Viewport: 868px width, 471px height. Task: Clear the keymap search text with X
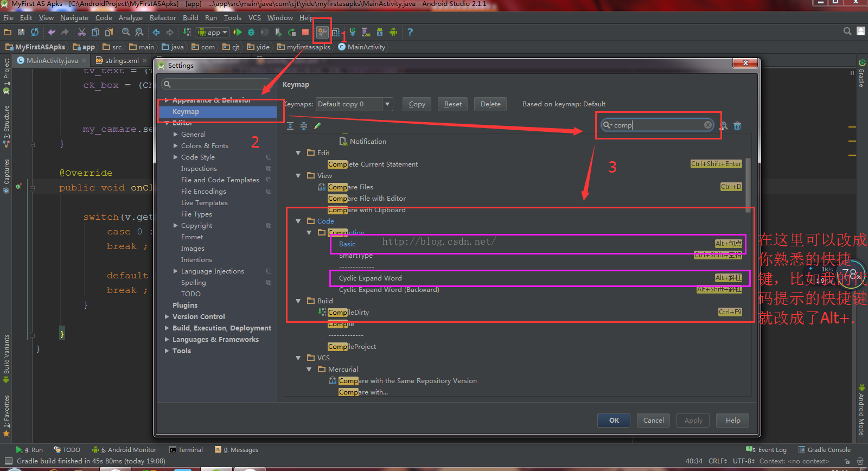708,125
